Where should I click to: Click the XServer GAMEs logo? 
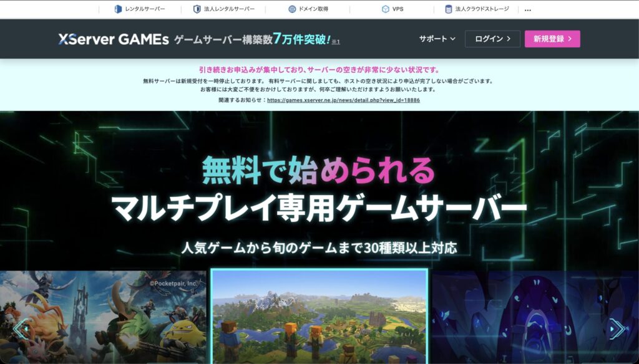pos(114,39)
